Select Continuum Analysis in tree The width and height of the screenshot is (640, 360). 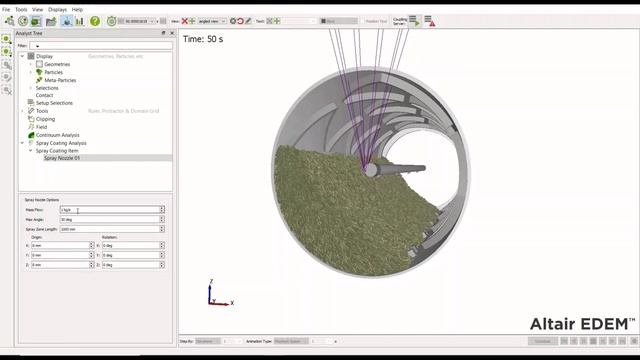click(x=58, y=135)
